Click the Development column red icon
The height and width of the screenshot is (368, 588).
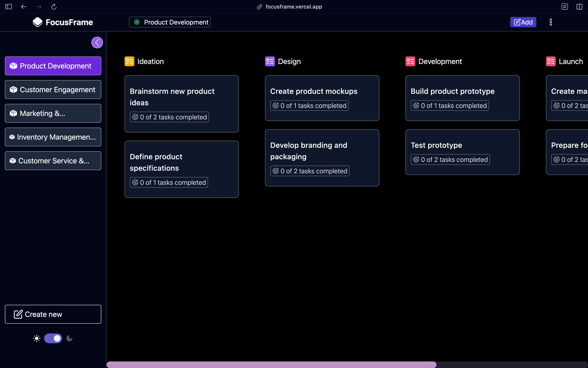(x=410, y=61)
